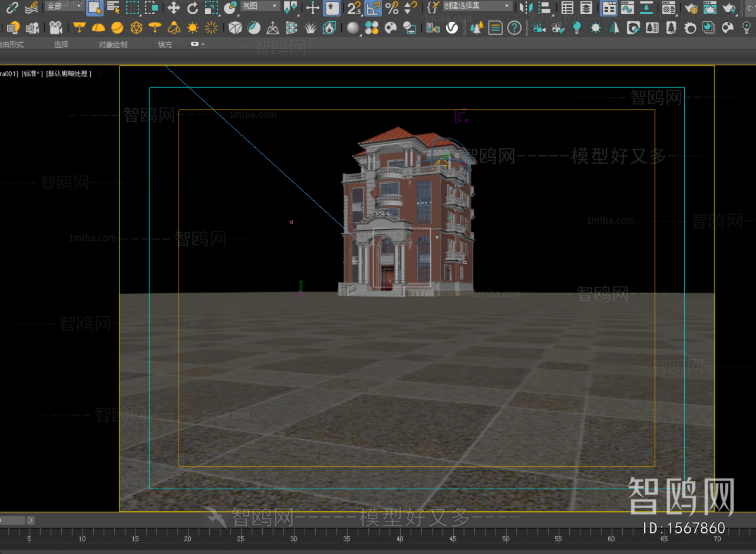
Task: Click timeline frame 50 marker
Action: (506, 539)
